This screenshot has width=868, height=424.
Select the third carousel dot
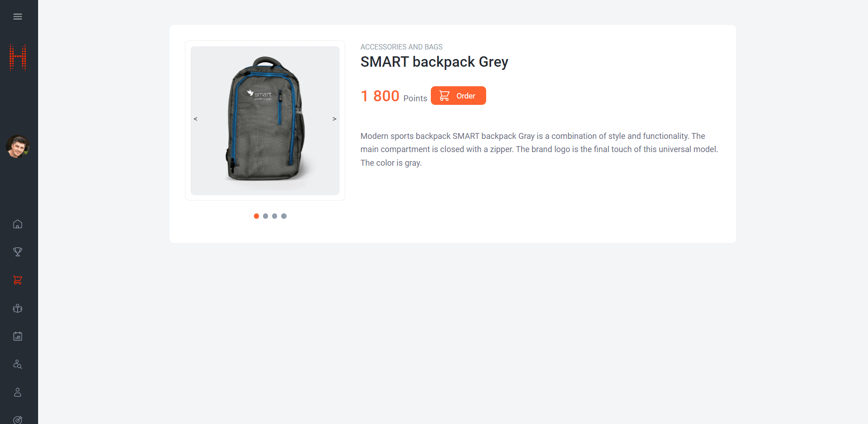275,216
